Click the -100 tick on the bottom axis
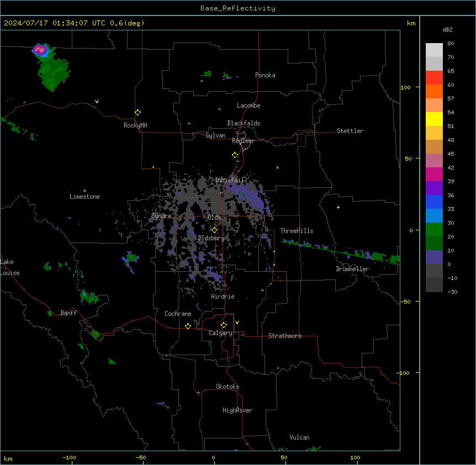 pyautogui.click(x=69, y=458)
